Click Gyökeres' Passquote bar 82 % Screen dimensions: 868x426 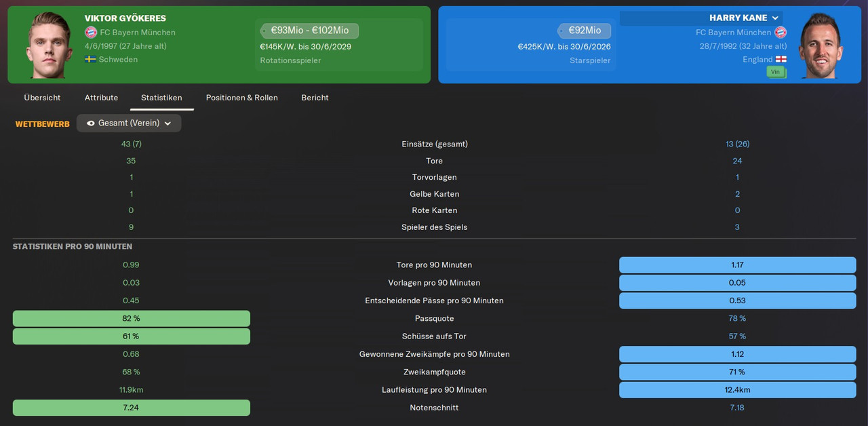[132, 319]
